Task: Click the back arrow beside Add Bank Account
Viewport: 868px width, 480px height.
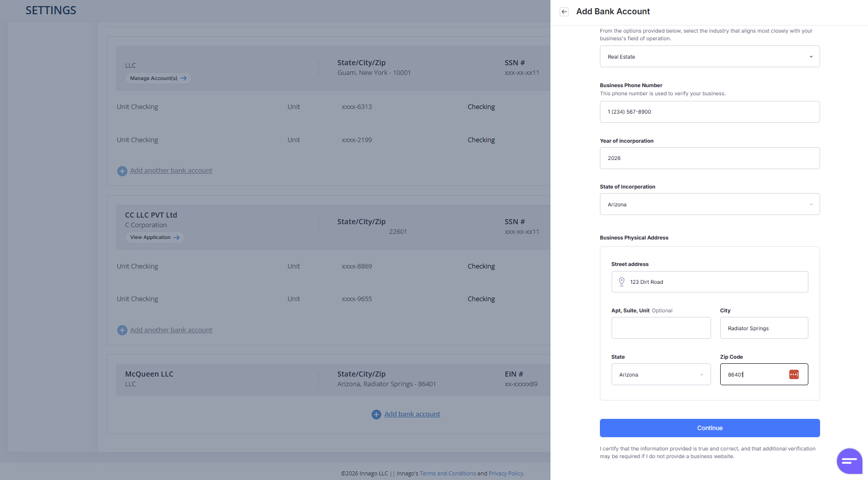Action: (x=564, y=12)
